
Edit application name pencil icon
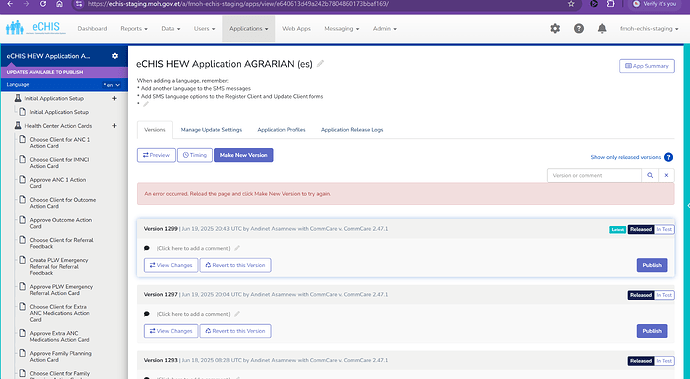[320, 63]
